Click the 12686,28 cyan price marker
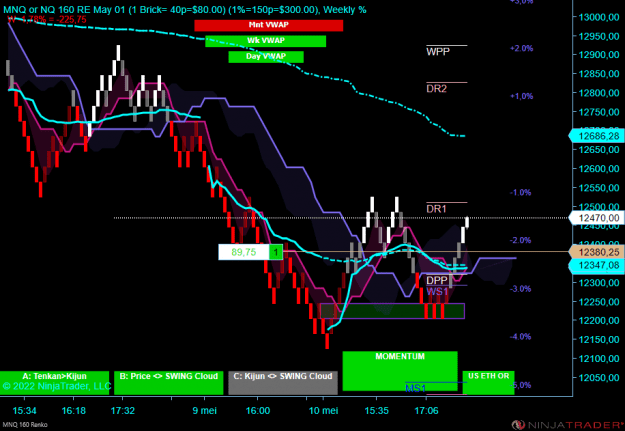 pos(596,136)
